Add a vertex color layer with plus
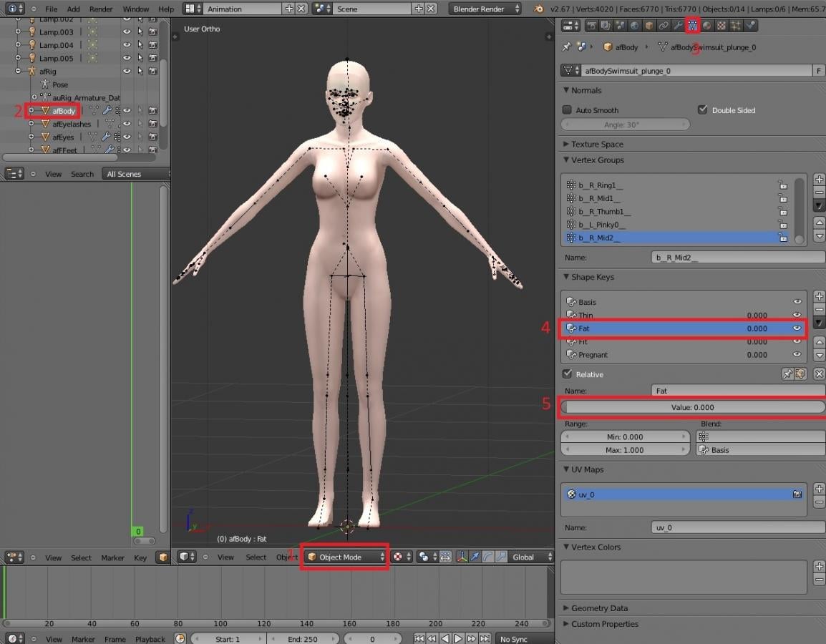This screenshot has width=826, height=644. pyautogui.click(x=819, y=566)
